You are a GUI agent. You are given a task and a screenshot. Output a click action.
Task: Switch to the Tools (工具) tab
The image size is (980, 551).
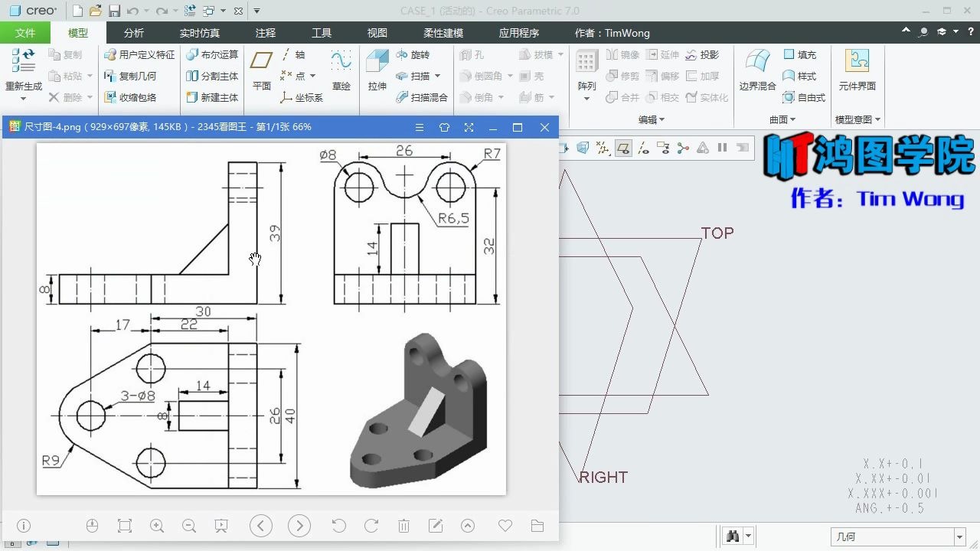(x=322, y=33)
